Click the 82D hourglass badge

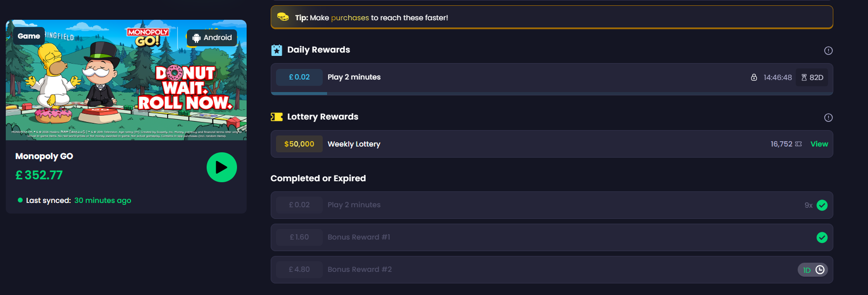coord(812,77)
